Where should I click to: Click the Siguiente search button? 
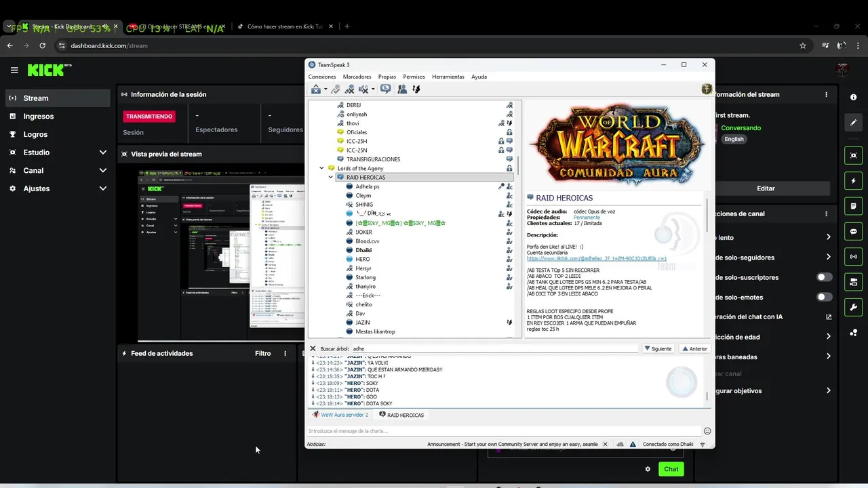click(658, 348)
